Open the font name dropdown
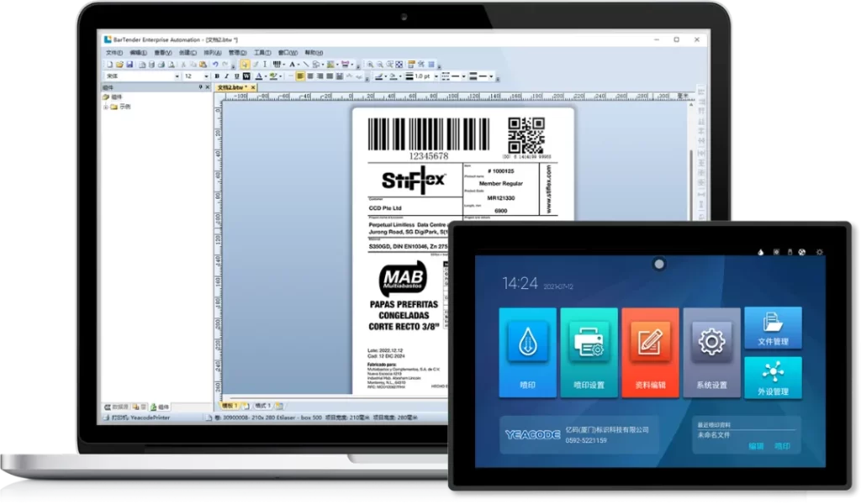The height and width of the screenshot is (504, 861). click(x=176, y=76)
